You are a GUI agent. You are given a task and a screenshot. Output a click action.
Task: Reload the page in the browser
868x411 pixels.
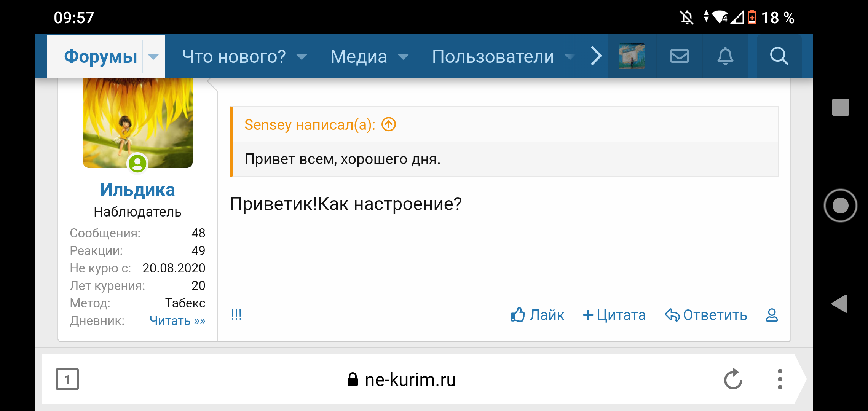coord(733,379)
